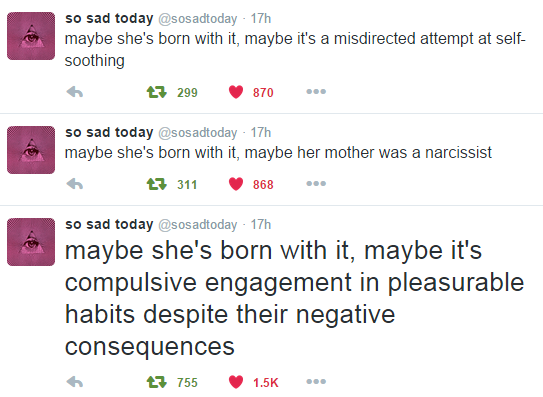Open profile picture on third tweet
543x397 pixels.
point(31,242)
